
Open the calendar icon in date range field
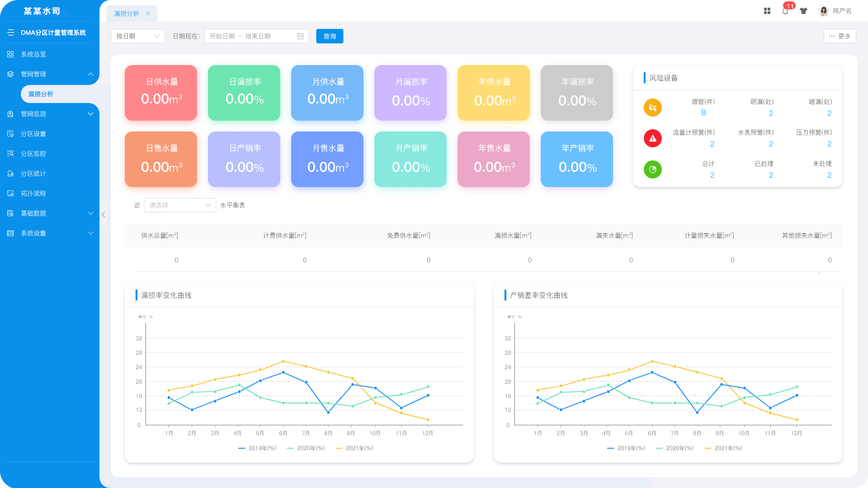[300, 36]
